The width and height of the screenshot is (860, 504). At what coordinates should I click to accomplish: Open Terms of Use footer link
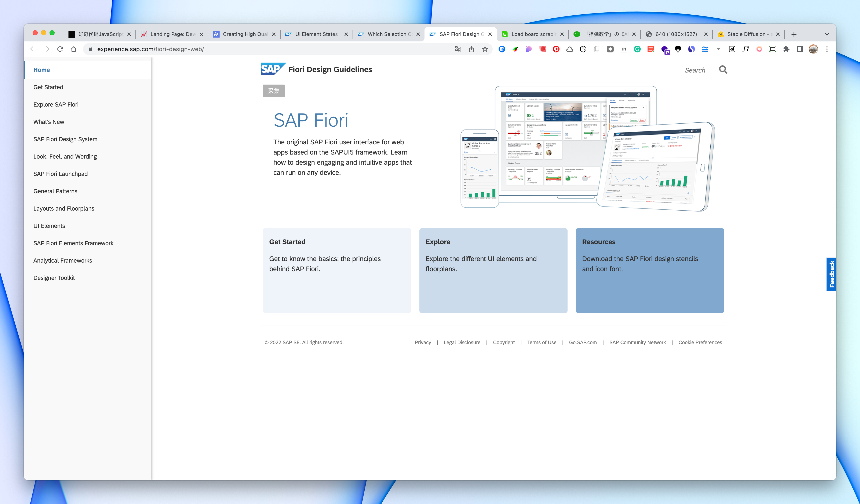point(542,342)
